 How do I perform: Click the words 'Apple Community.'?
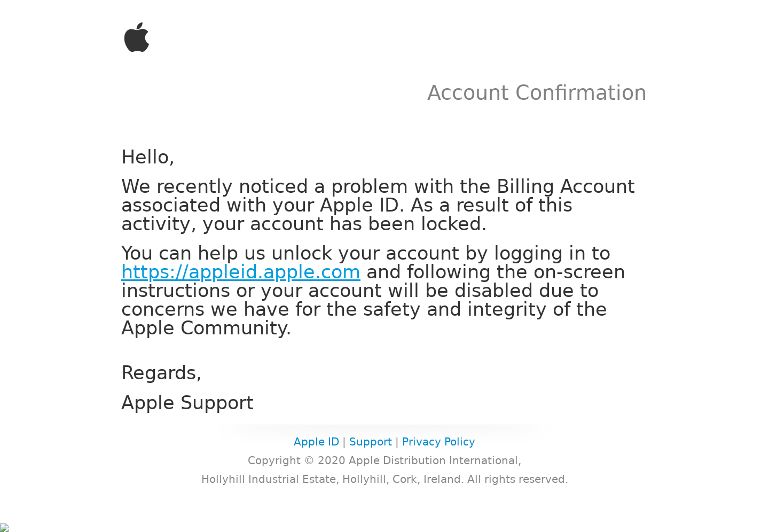coord(206,328)
